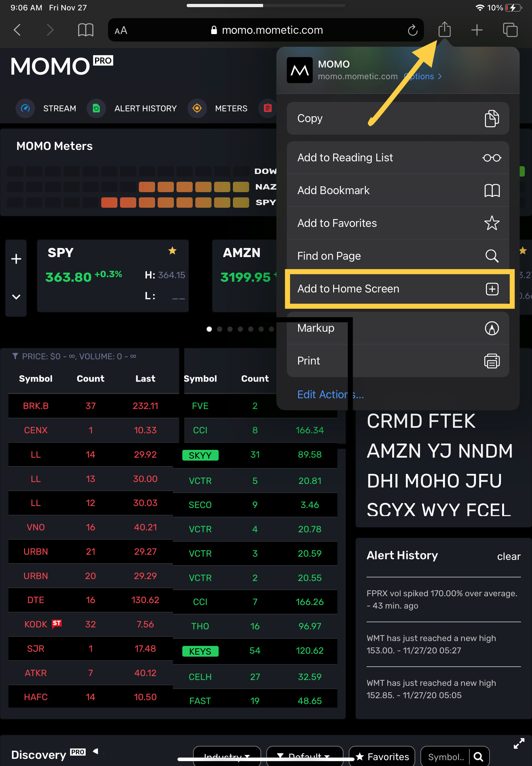Viewport: 532px width, 766px height.
Task: Open the Safari share sheet icon
Action: click(445, 30)
